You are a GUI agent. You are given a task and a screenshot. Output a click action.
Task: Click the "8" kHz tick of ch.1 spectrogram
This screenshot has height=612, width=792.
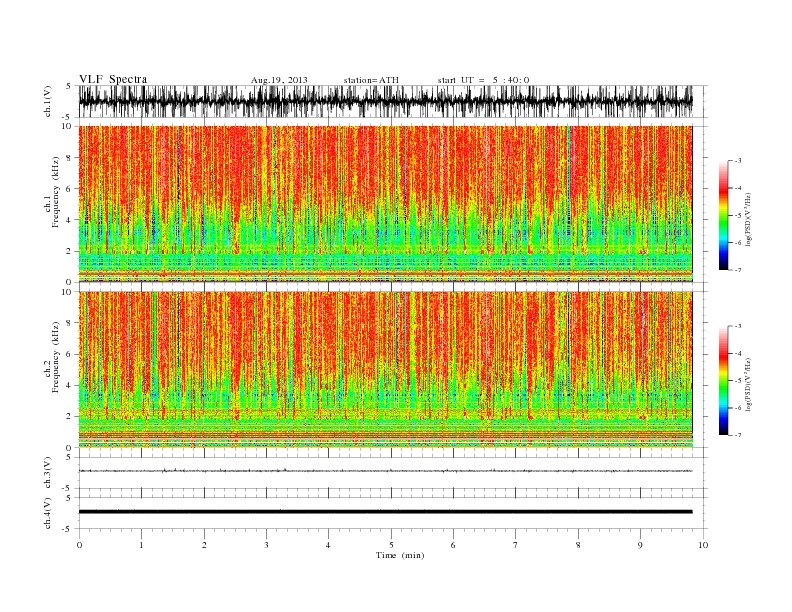(x=69, y=158)
